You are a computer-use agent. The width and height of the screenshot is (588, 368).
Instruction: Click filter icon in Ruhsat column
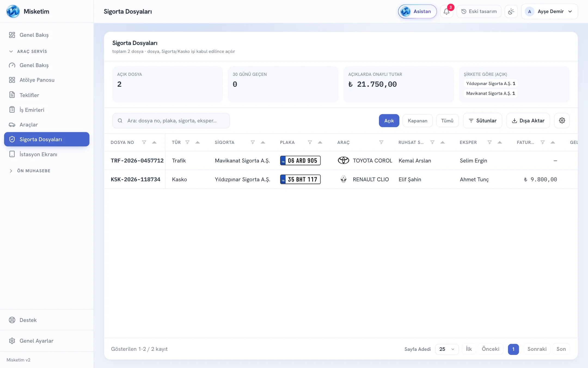pos(432,142)
